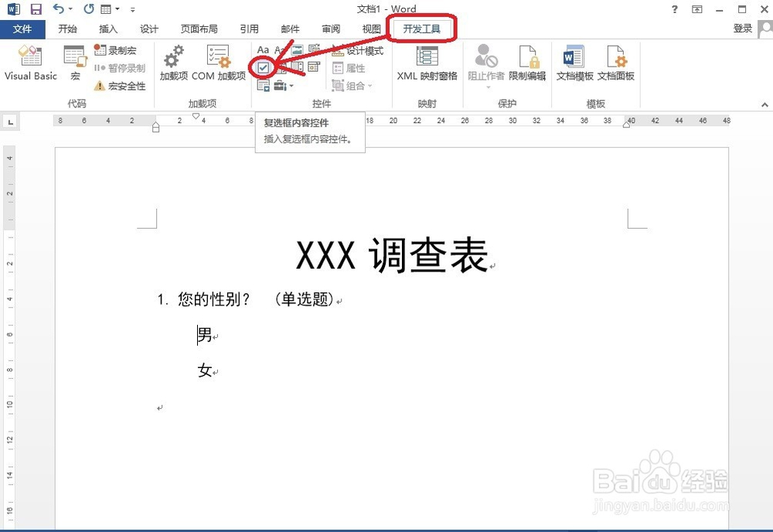Viewport: 773px width, 532px height.
Task: Open the 文件 menu
Action: point(23,29)
